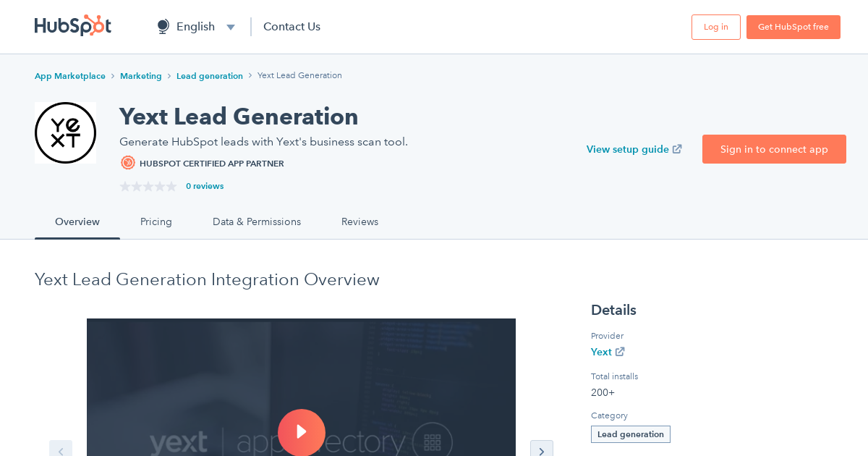Switch to the Pricing tab
The width and height of the screenshot is (868, 456).
(156, 221)
